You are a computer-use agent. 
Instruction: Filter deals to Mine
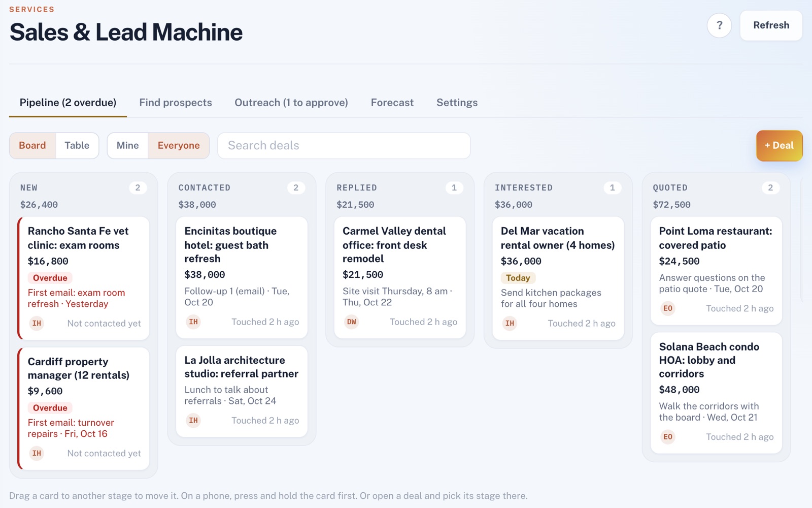coord(127,145)
